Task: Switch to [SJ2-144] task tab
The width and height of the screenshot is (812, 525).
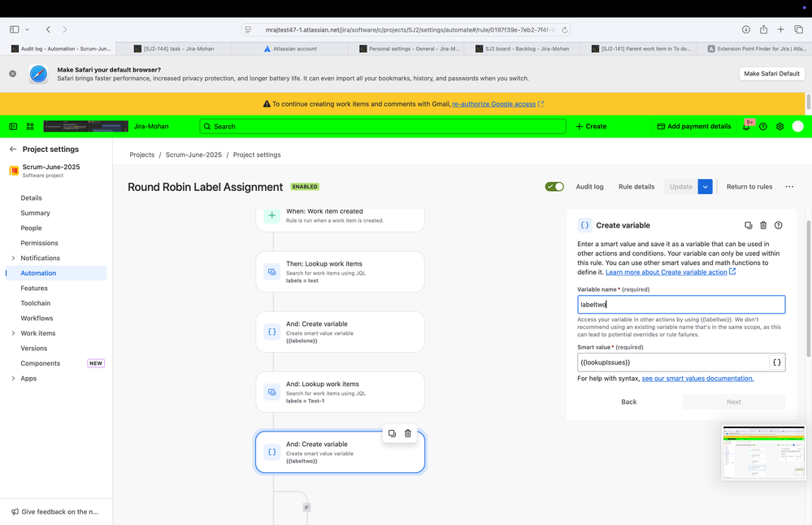Action: (174, 49)
